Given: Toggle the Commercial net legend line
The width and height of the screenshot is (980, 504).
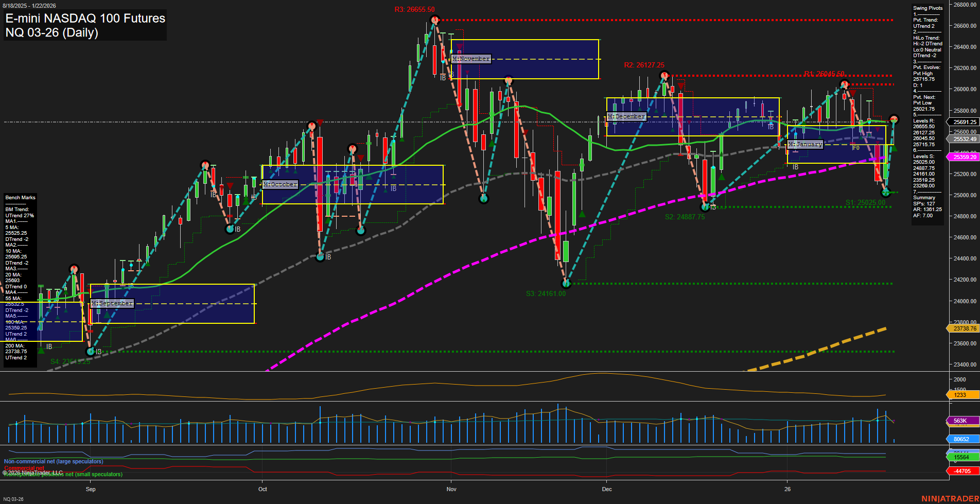Looking at the screenshot, I should click(25, 468).
